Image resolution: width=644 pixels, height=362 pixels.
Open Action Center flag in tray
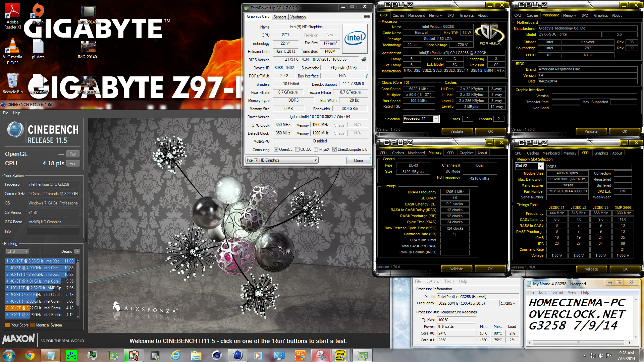coord(609,355)
